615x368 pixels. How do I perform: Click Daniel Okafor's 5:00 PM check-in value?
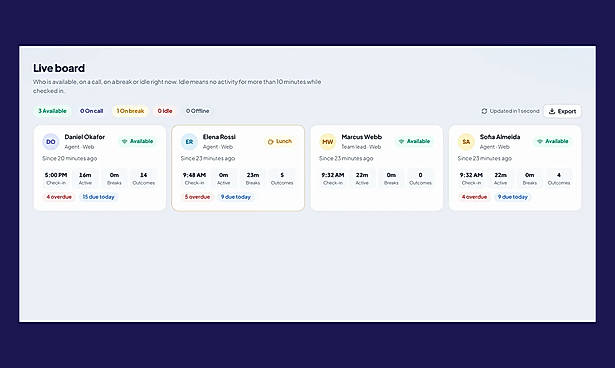[x=56, y=175]
